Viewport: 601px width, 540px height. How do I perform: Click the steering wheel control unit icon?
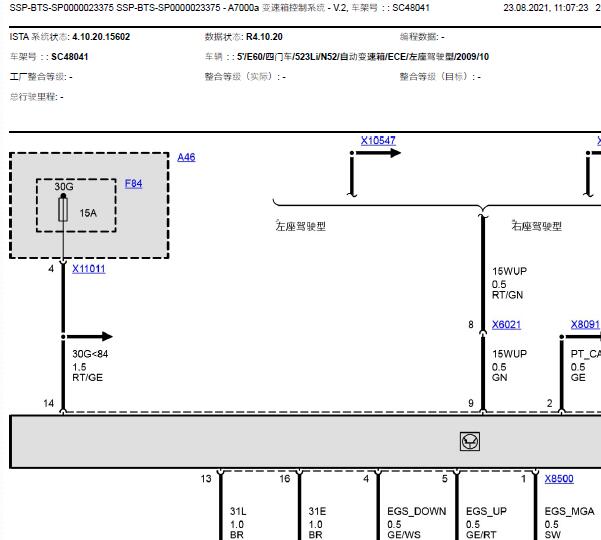tap(470, 442)
